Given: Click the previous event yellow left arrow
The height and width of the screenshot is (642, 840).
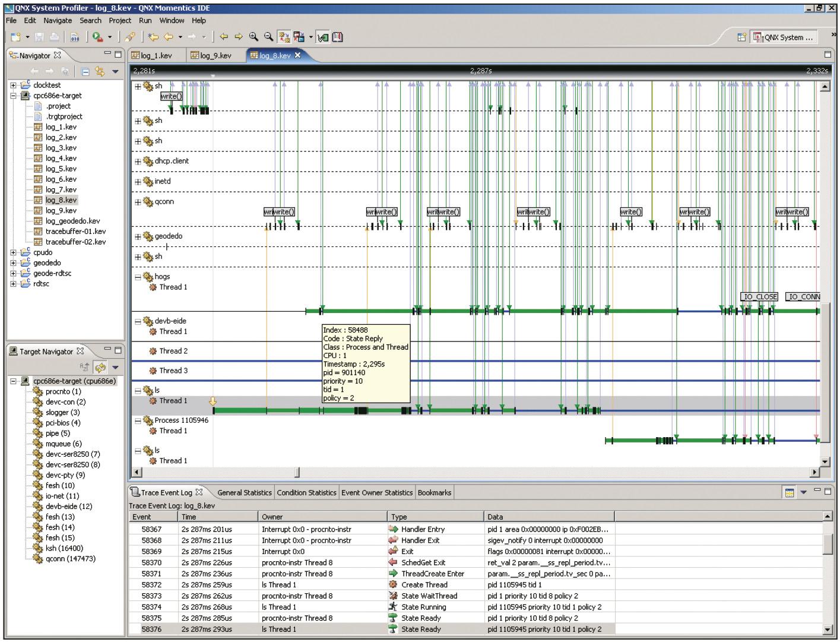Looking at the screenshot, I should pyautogui.click(x=224, y=37).
